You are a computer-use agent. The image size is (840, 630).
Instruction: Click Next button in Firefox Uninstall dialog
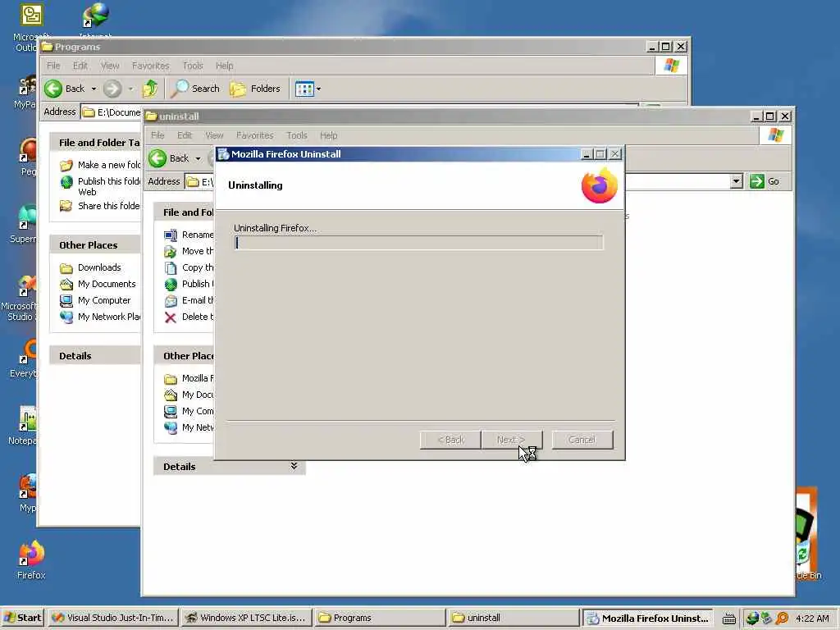tap(512, 440)
